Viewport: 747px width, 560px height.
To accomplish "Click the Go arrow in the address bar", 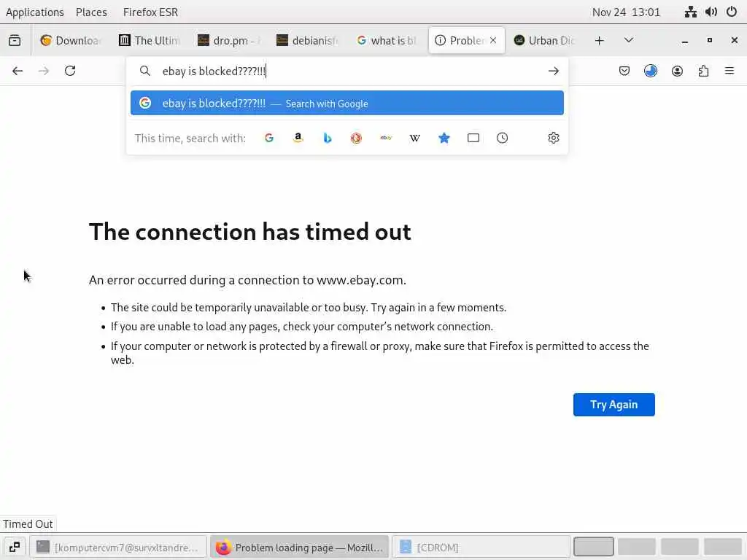I will 553,71.
